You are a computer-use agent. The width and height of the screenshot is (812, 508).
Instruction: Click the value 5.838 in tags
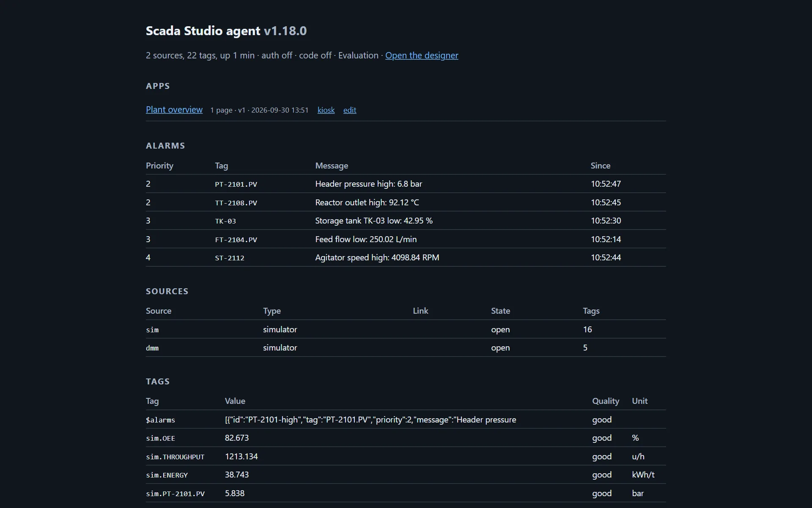235,493
